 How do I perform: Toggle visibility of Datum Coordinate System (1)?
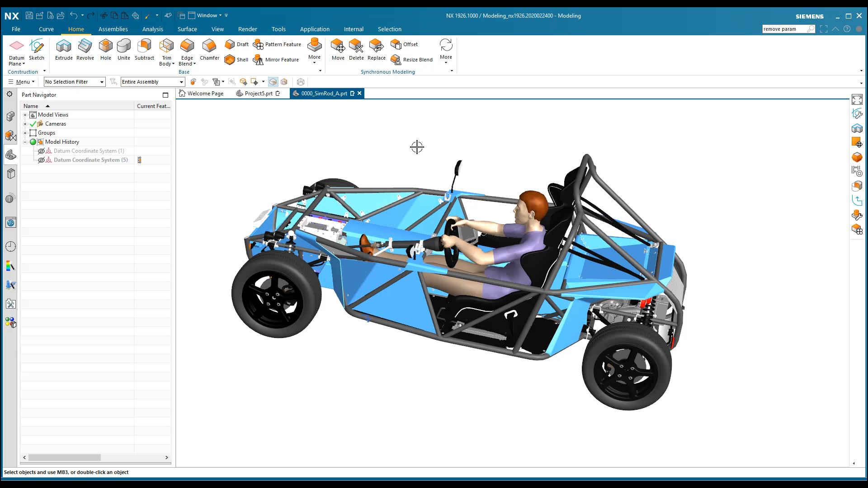(x=42, y=151)
